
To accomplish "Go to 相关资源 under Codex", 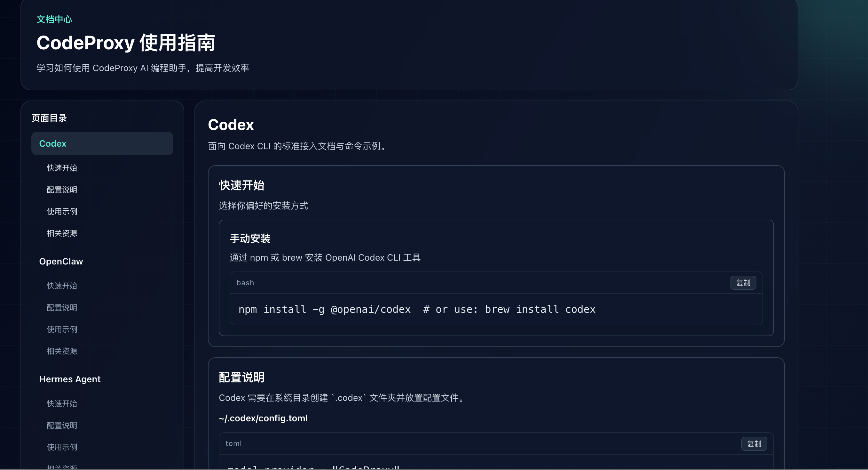I will tap(62, 233).
